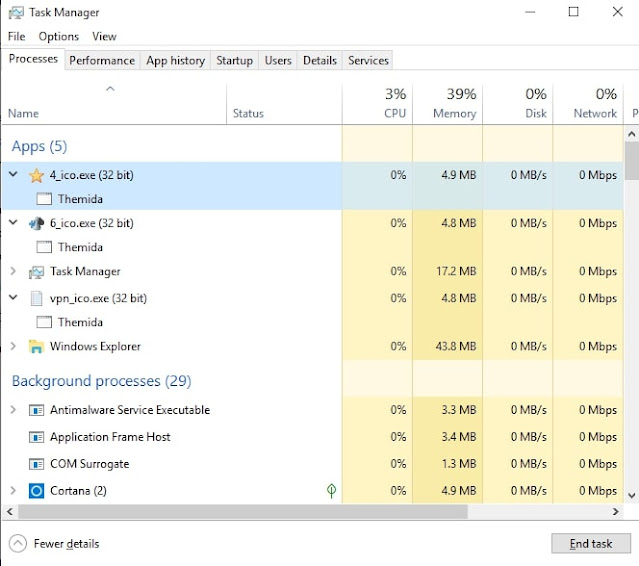Switch to the Performance tab
Screen dimensions: 639x566
coord(102,61)
